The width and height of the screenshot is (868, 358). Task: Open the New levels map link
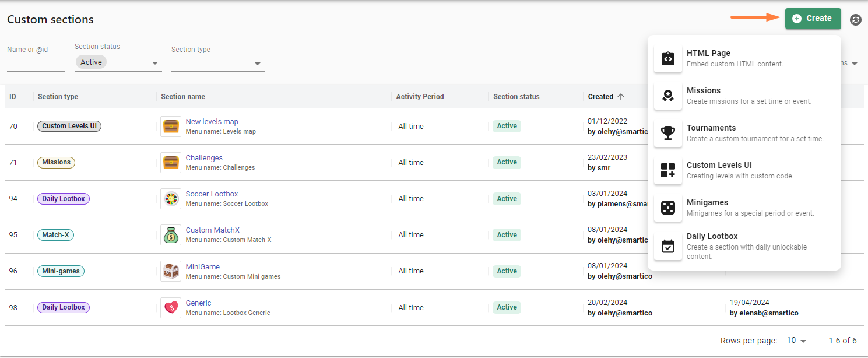[212, 122]
